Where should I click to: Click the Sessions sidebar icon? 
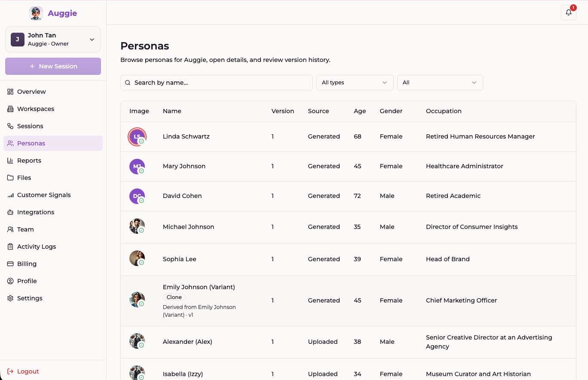pyautogui.click(x=10, y=126)
